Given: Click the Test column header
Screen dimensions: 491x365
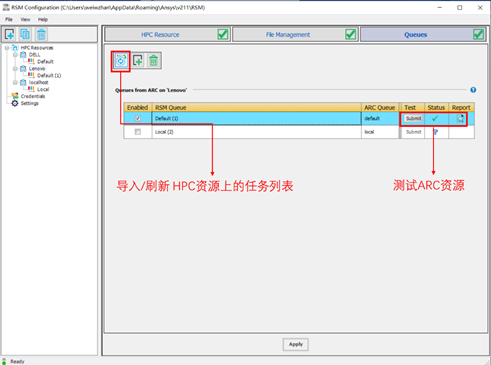Looking at the screenshot, I should point(413,107).
